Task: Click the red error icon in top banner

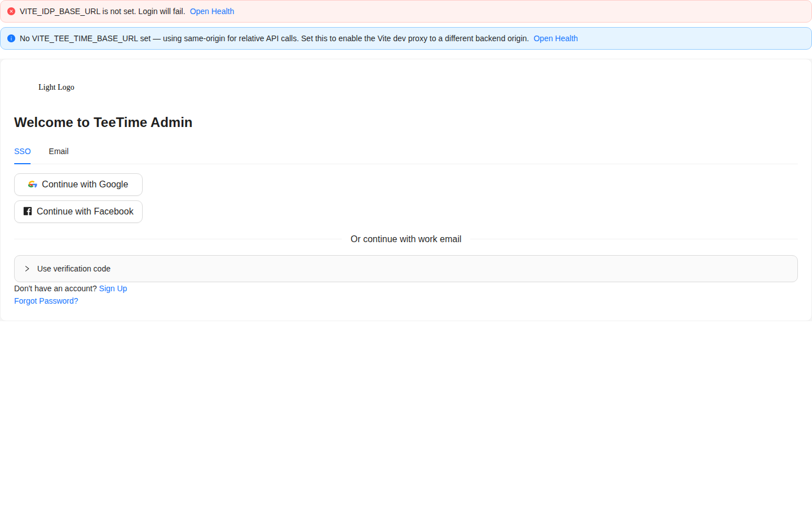Action: pos(11,11)
